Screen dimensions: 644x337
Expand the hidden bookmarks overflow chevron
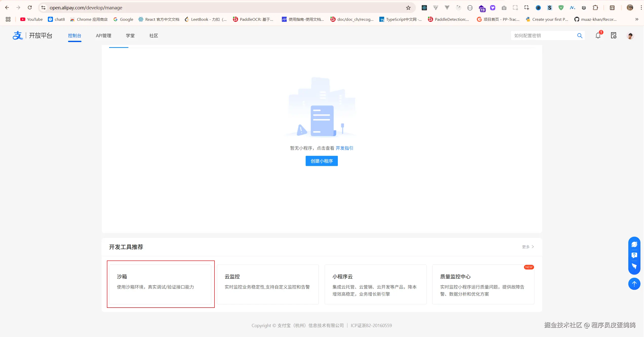point(637,19)
